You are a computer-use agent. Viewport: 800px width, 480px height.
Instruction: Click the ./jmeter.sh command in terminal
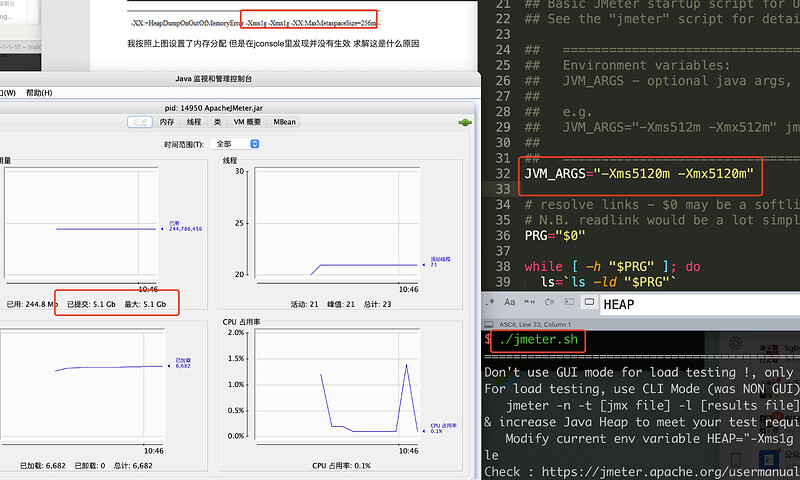click(x=538, y=339)
